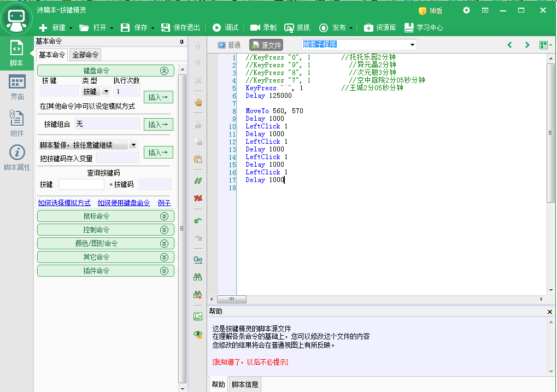The image size is (557, 392).
Task: Expand the 插件命令 section
Action: point(164,271)
